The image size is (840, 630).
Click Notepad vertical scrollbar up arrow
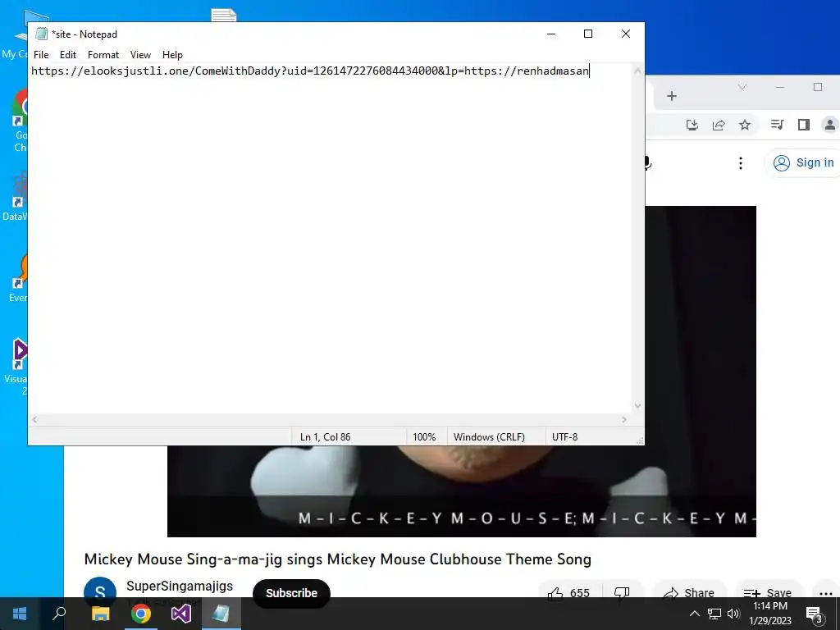pos(637,71)
